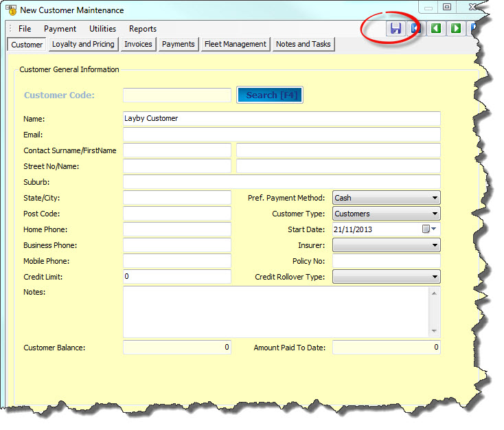Viewport: 504px width, 430px height.
Task: Click the Suburb input field
Action: point(282,181)
